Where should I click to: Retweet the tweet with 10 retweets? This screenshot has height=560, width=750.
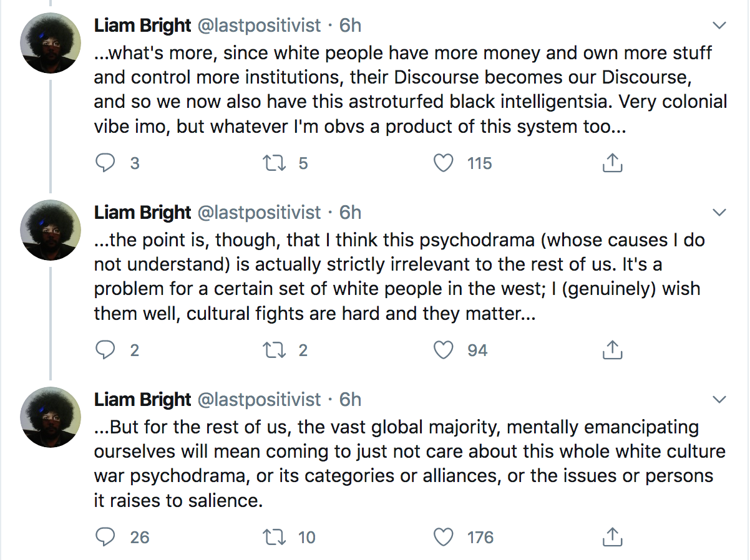click(x=273, y=537)
